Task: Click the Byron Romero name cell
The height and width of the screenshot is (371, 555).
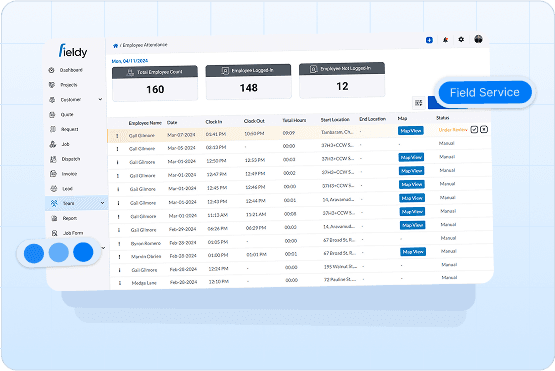Action: (x=146, y=243)
